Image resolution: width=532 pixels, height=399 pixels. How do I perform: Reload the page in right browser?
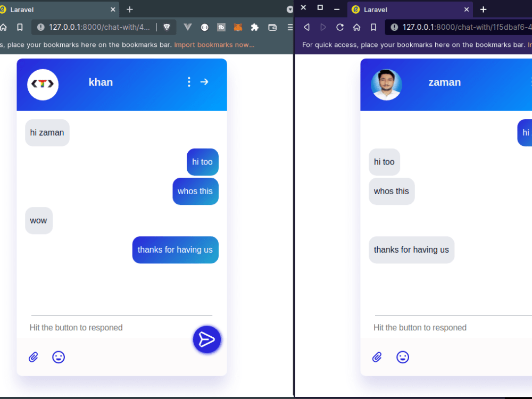pos(340,27)
